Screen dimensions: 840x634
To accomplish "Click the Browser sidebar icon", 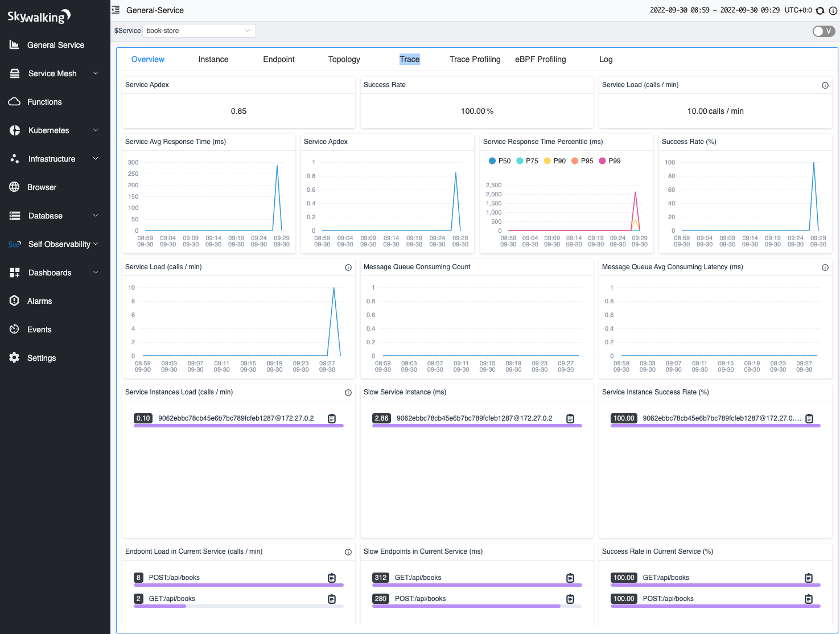I will (x=15, y=187).
